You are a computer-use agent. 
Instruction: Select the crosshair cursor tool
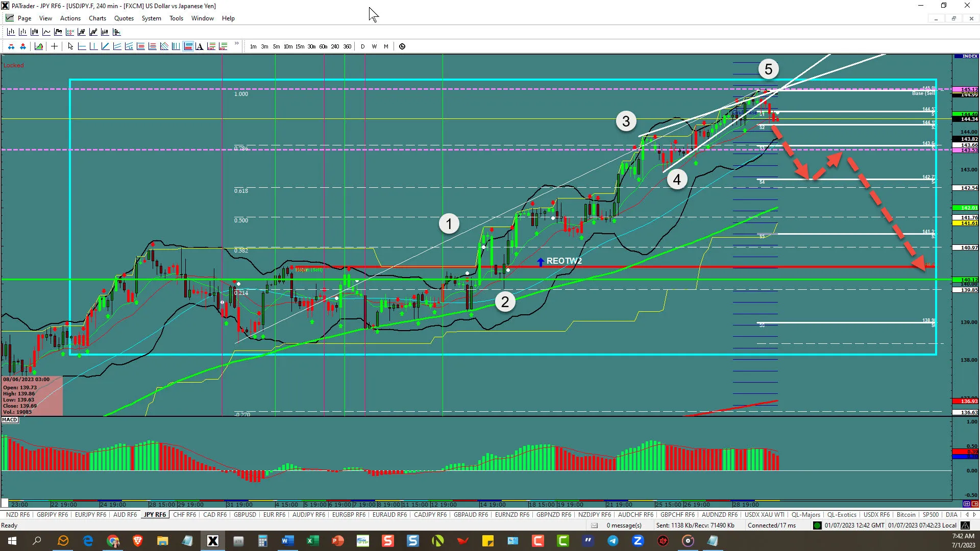pos(54,46)
